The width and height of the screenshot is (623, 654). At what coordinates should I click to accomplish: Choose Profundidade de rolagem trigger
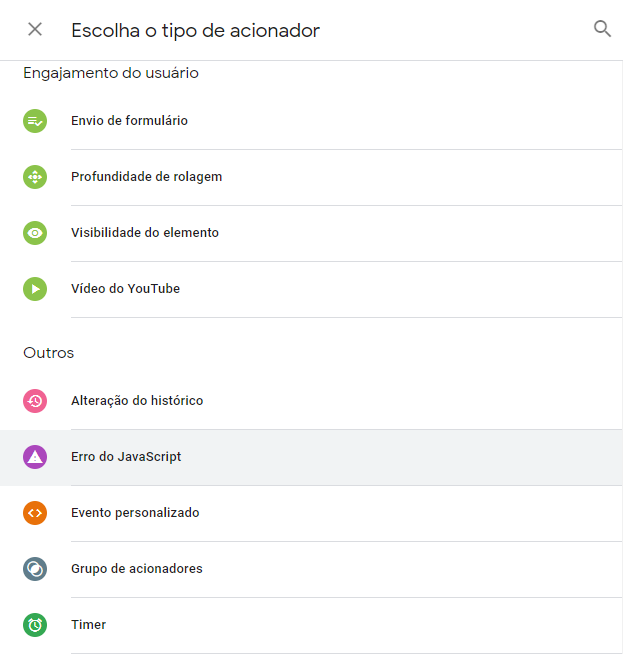(146, 177)
